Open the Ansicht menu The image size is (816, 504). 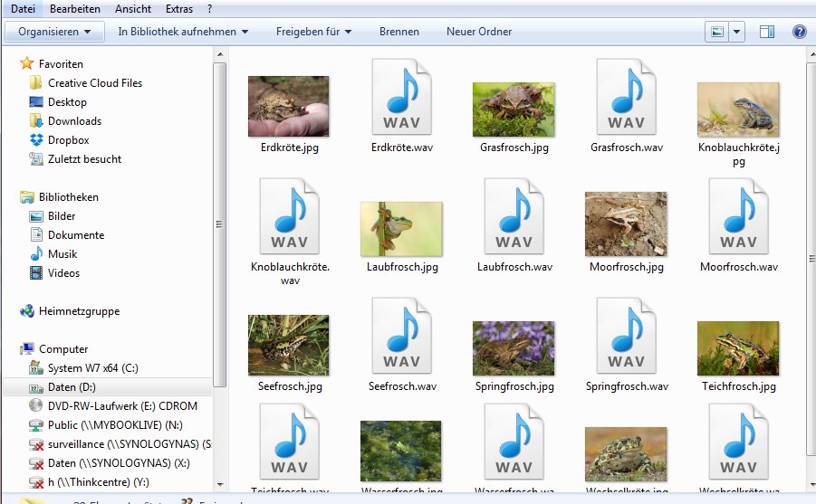point(133,9)
